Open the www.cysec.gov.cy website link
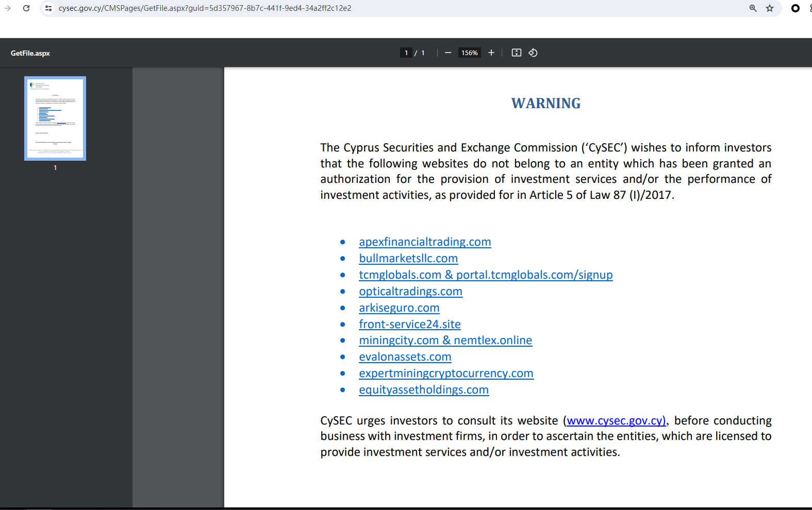The width and height of the screenshot is (812, 510). 616,421
